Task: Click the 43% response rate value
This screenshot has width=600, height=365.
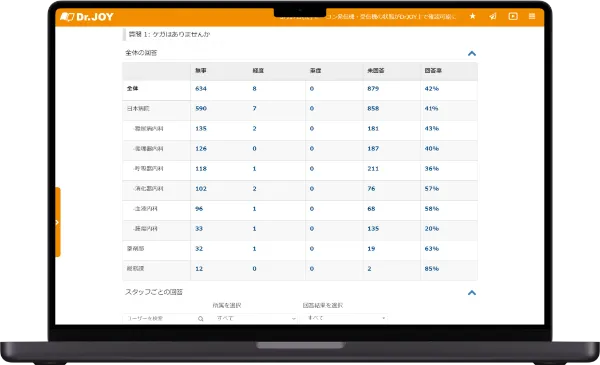Action: coord(432,129)
